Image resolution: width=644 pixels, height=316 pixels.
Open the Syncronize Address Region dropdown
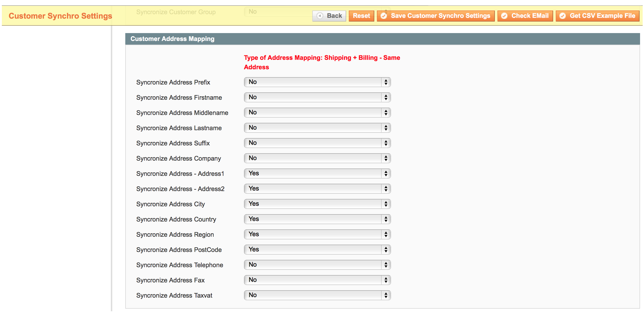[x=317, y=234]
